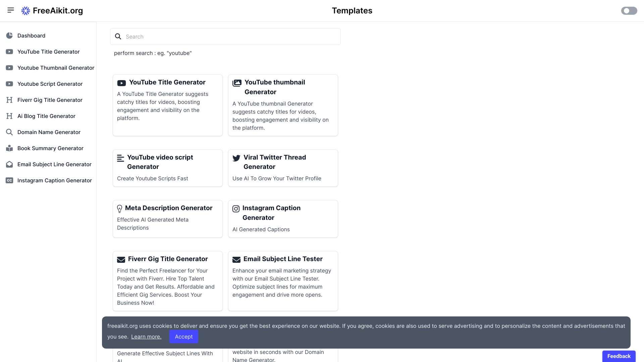The image size is (644, 362).
Task: Click the envelope icon on Email Subject Line Tester card
Action: pyautogui.click(x=236, y=259)
